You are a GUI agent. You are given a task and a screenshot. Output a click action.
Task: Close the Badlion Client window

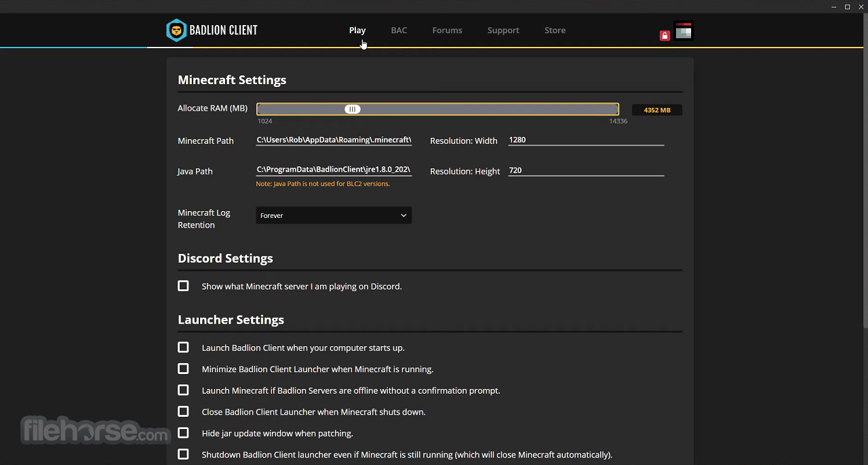click(860, 6)
